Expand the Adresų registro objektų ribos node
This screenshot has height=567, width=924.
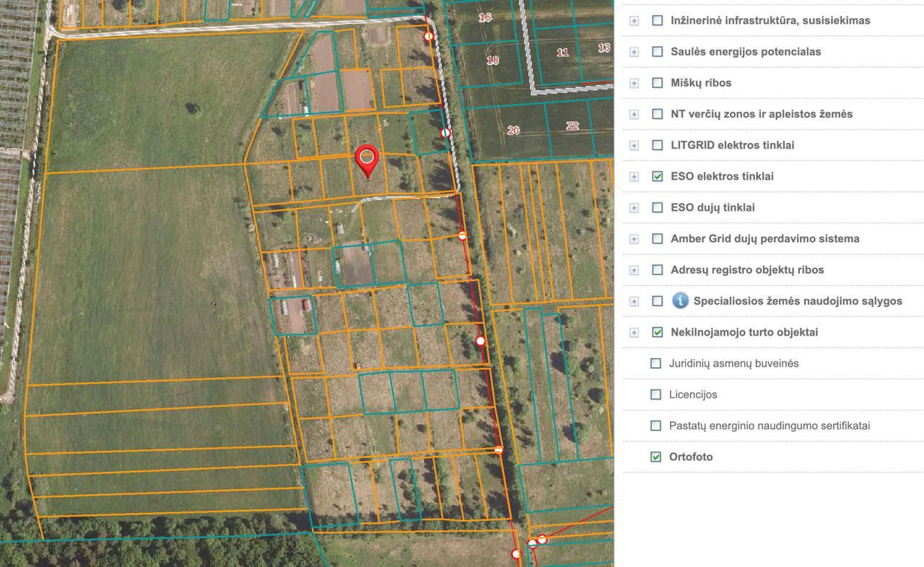coord(634,271)
